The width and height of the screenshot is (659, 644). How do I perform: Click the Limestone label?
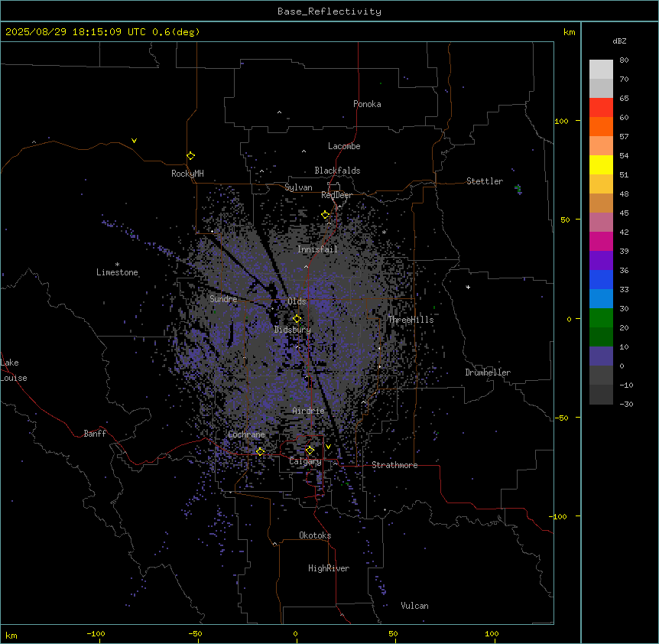(117, 272)
